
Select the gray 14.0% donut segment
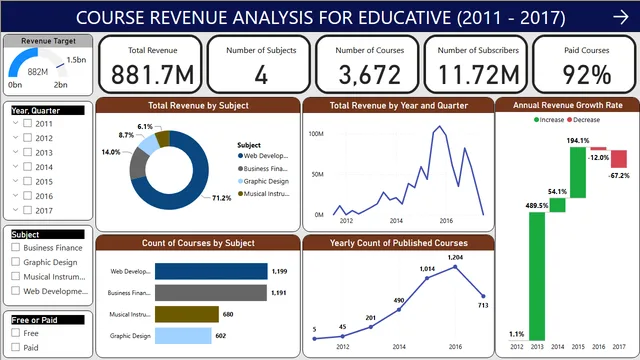pyautogui.click(x=139, y=164)
